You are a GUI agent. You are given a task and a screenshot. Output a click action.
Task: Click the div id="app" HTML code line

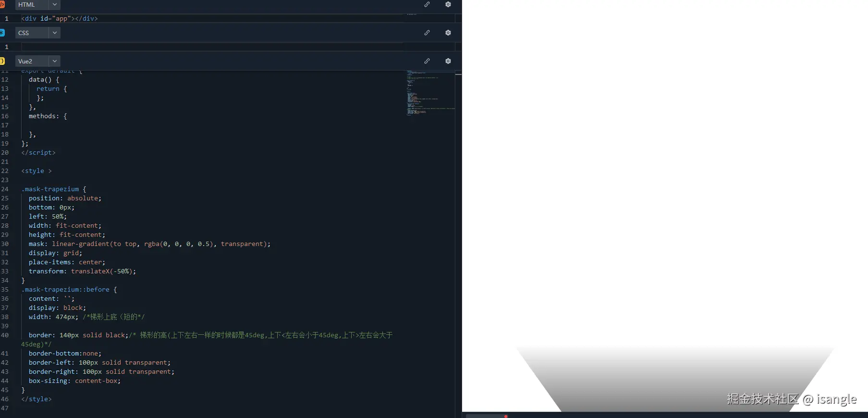(60, 18)
